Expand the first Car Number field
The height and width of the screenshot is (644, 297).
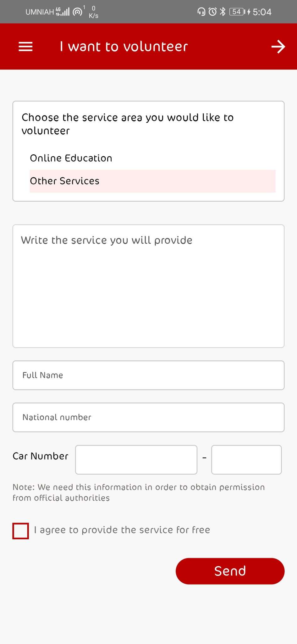coord(136,459)
